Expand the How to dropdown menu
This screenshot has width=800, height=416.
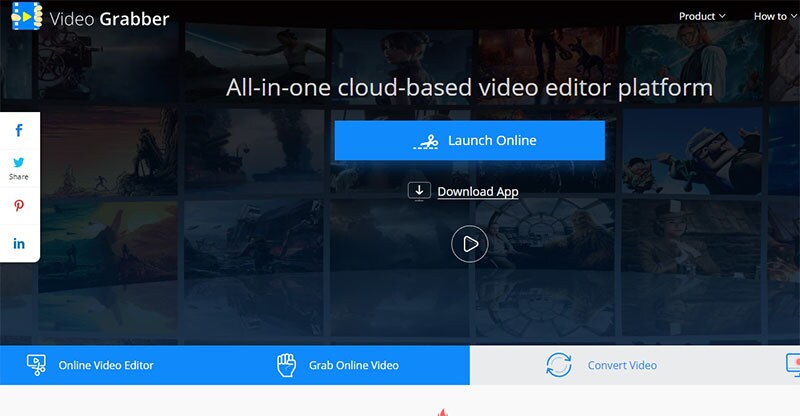coord(775,16)
